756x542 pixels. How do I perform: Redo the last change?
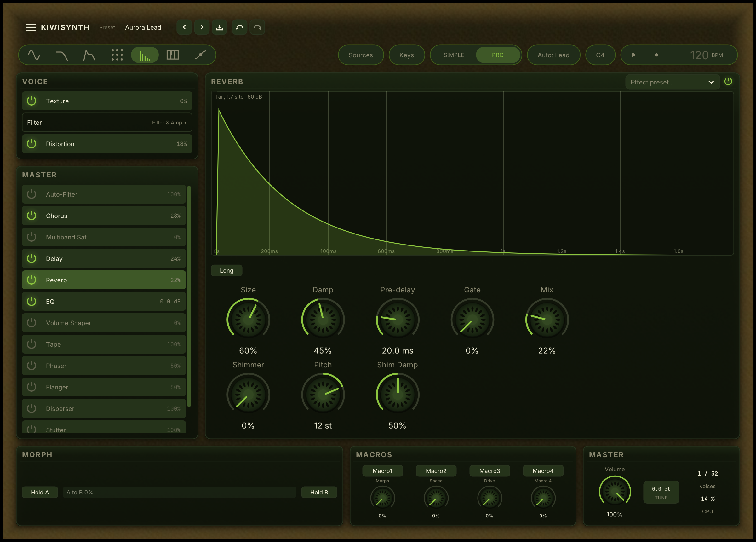tap(257, 27)
